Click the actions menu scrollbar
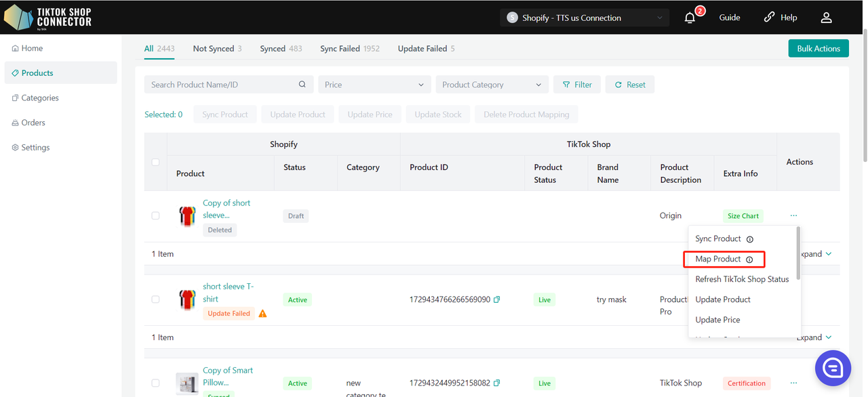 tap(798, 254)
